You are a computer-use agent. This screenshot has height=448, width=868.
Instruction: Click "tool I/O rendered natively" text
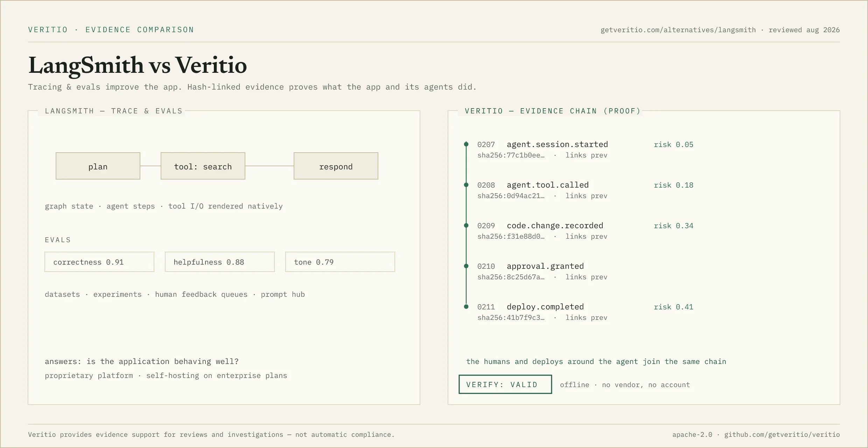pyautogui.click(x=225, y=206)
